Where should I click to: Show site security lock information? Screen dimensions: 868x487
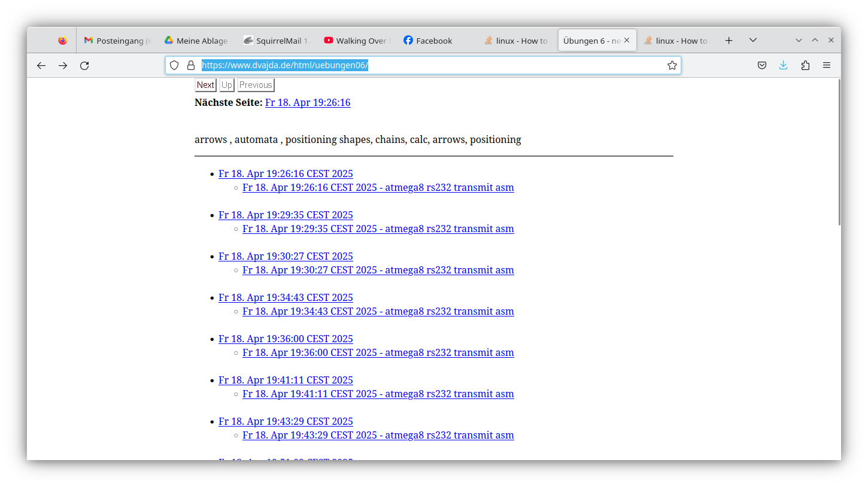[191, 66]
